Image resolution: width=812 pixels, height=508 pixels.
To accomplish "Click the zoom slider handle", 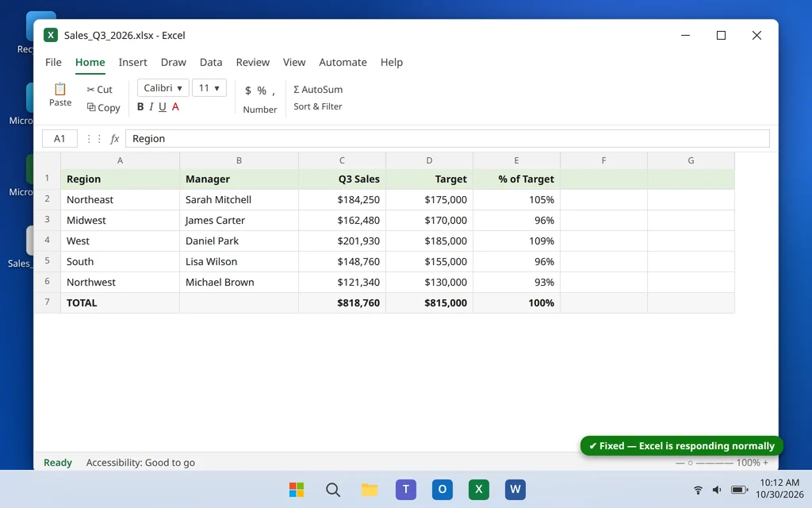I will click(x=691, y=463).
